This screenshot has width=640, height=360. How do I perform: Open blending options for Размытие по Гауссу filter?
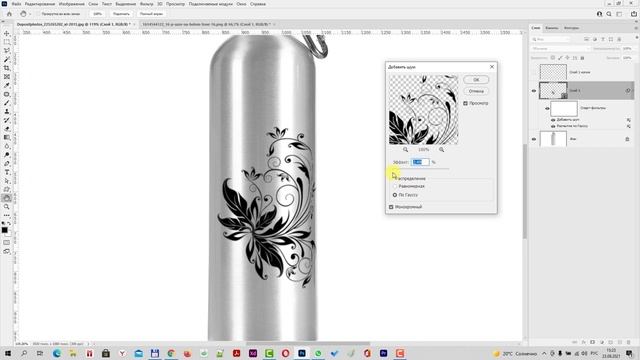pyautogui.click(x=629, y=126)
